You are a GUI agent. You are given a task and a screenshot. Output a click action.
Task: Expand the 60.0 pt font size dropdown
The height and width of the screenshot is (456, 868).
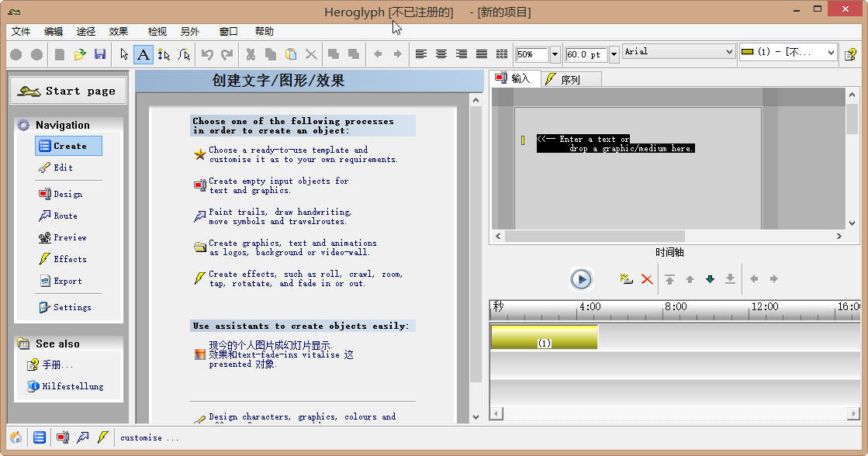[x=614, y=54]
